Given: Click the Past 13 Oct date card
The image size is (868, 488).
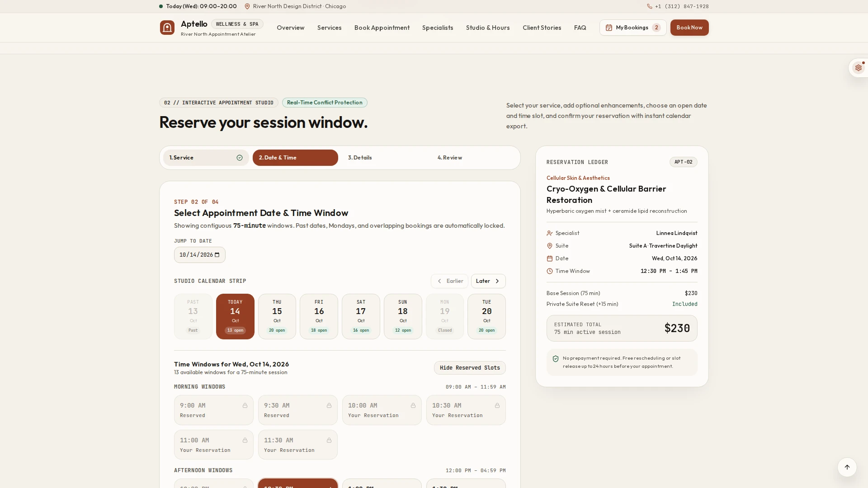Looking at the screenshot, I should coord(193,316).
